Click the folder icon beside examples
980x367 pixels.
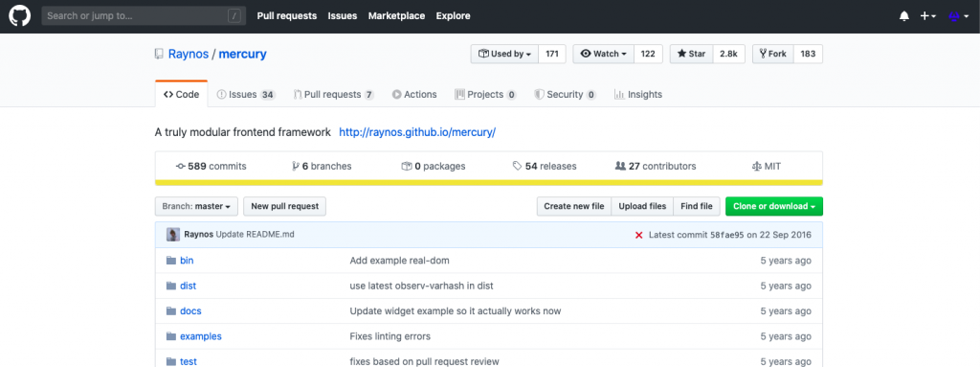point(171,336)
